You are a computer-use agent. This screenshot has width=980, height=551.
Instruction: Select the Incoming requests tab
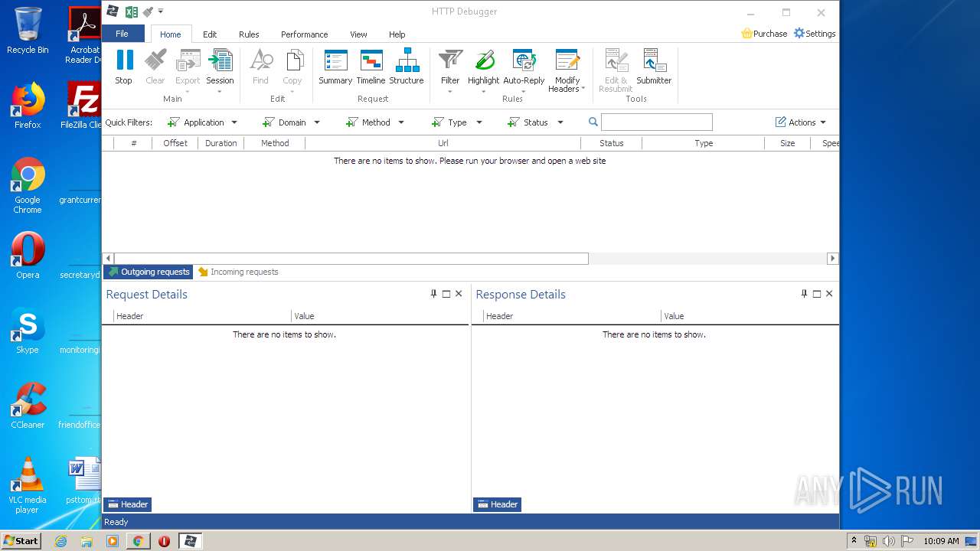[238, 272]
